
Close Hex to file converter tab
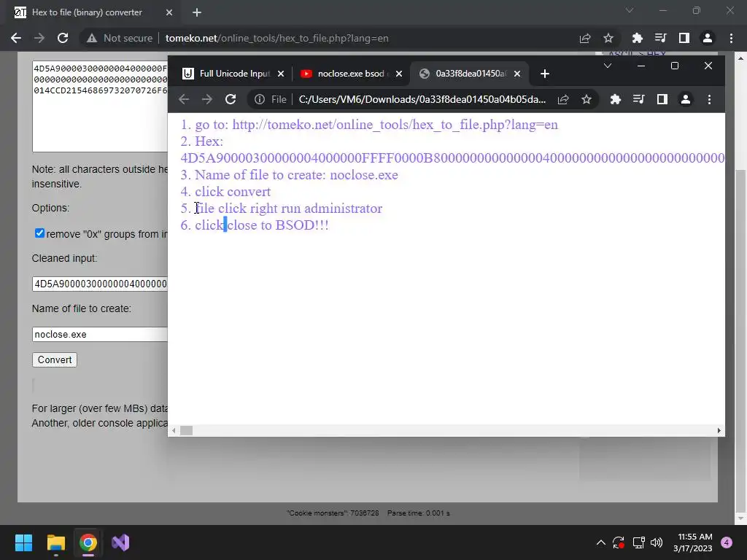169,12
